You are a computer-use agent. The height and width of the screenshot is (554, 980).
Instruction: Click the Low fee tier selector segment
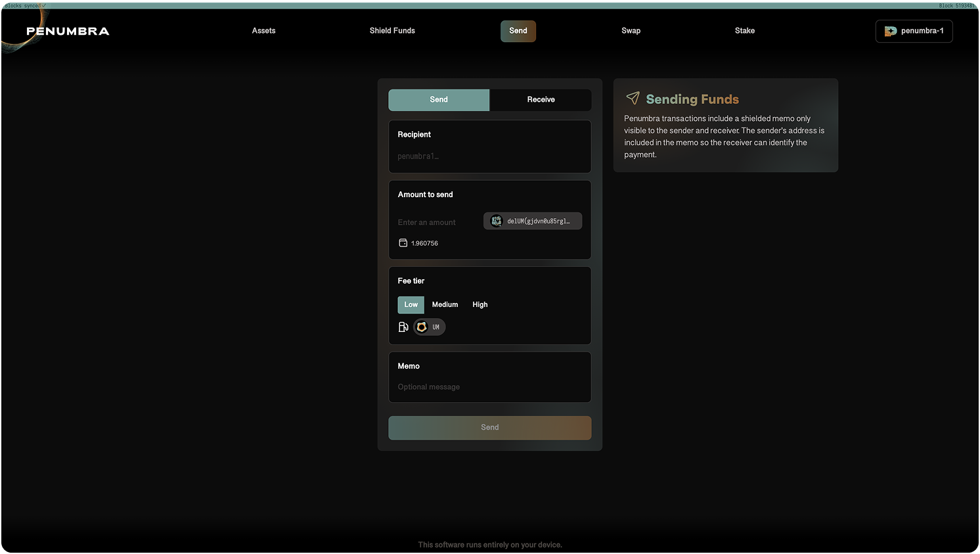[x=411, y=304]
